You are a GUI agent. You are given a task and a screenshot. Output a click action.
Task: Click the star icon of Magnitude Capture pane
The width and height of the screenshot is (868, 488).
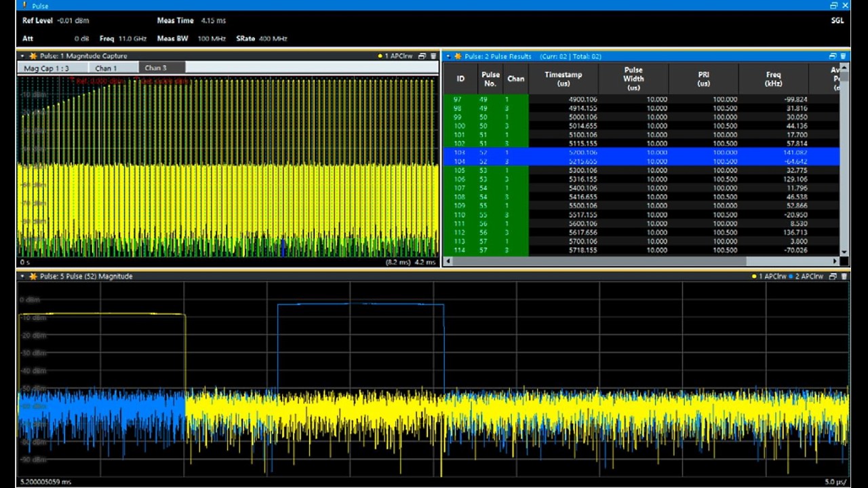[x=33, y=56]
